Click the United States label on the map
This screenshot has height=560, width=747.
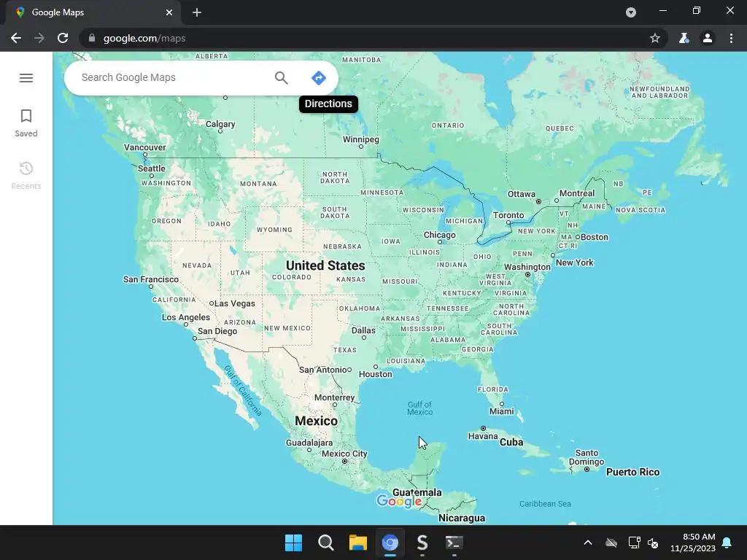click(325, 265)
